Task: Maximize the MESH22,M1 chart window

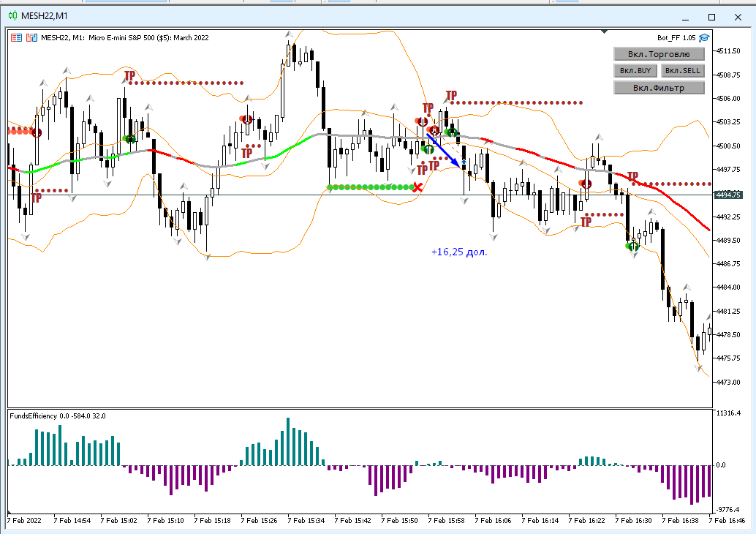Action: (x=711, y=17)
